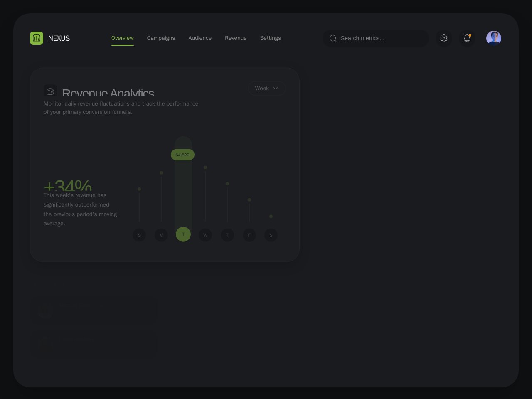Select the Monday day button
Screen dimensions: 532x399
coord(161,235)
